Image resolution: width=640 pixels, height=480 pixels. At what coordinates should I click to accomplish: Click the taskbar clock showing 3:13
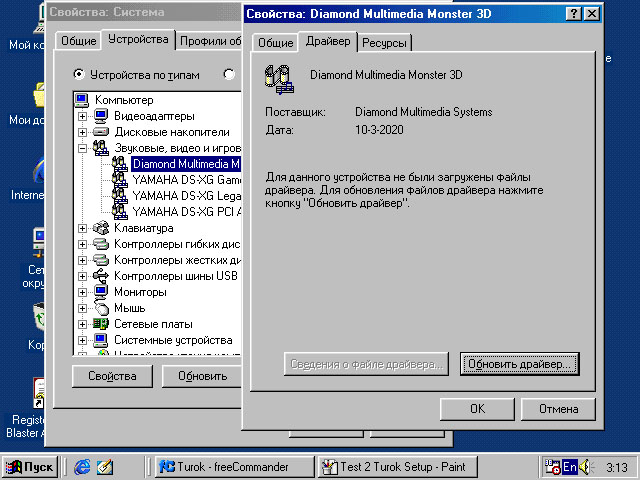(616, 467)
